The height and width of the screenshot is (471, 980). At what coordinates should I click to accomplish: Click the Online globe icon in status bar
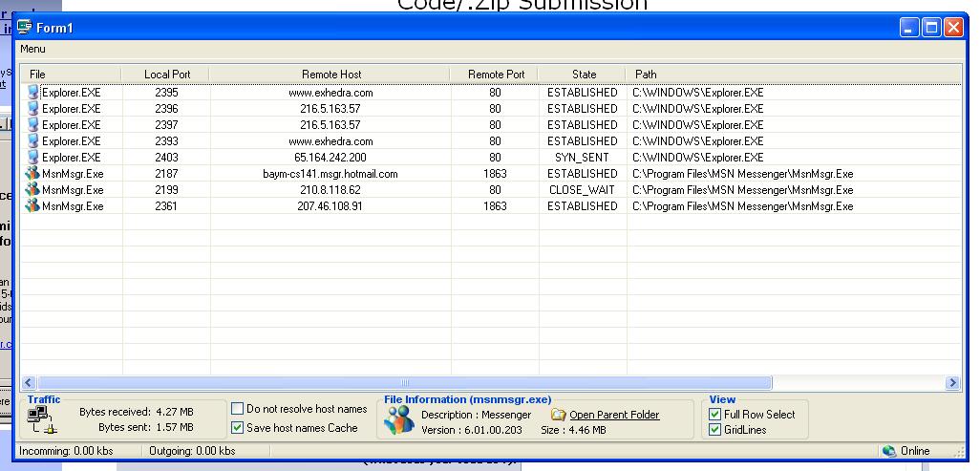tap(889, 451)
